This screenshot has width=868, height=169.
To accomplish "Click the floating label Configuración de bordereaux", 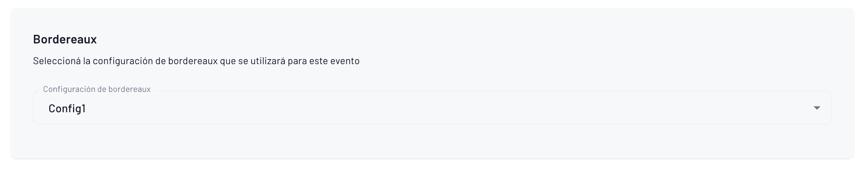I will tap(96, 89).
